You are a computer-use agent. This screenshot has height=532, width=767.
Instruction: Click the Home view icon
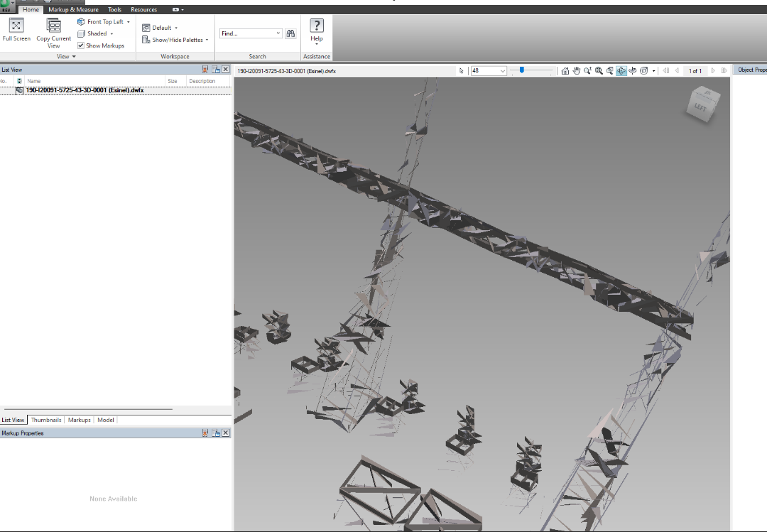pyautogui.click(x=565, y=71)
